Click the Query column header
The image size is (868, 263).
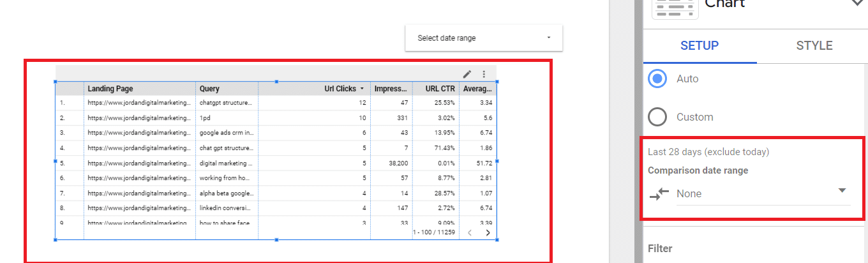click(209, 89)
